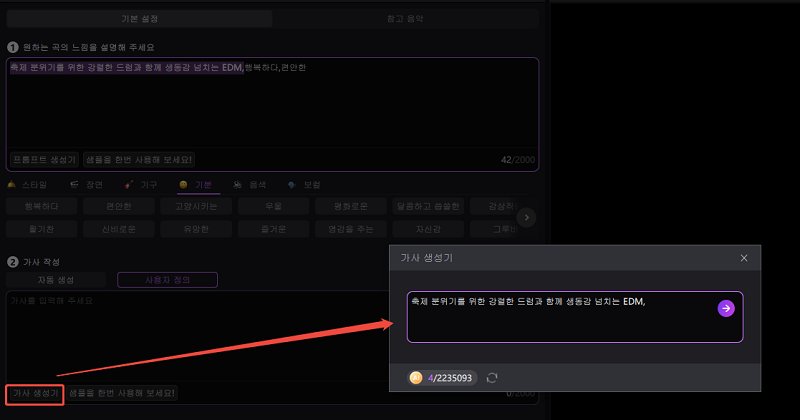Close the 가사 생성기 dialog
800x420 pixels.
[x=744, y=258]
